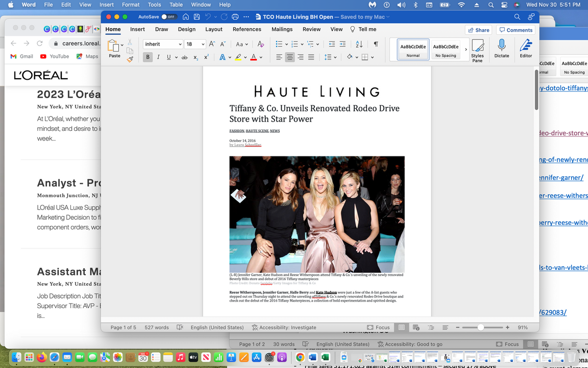
Task: Click the 527 words count in status bar
Action: pyautogui.click(x=157, y=327)
